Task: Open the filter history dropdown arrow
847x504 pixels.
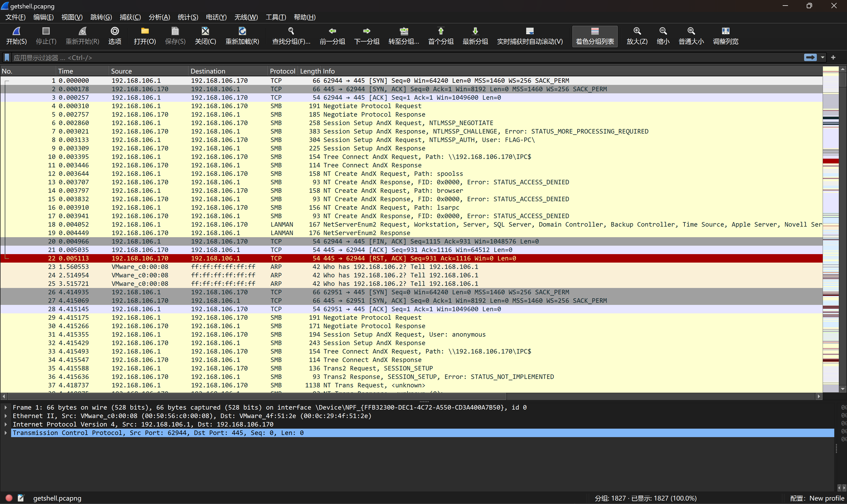Action: click(x=823, y=57)
